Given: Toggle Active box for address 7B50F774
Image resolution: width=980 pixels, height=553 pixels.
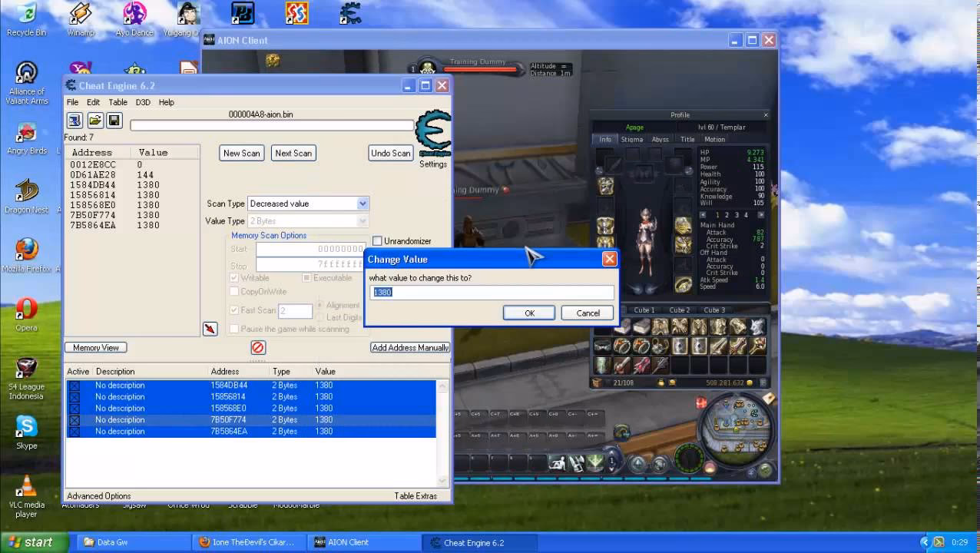Looking at the screenshot, I should pos(74,420).
